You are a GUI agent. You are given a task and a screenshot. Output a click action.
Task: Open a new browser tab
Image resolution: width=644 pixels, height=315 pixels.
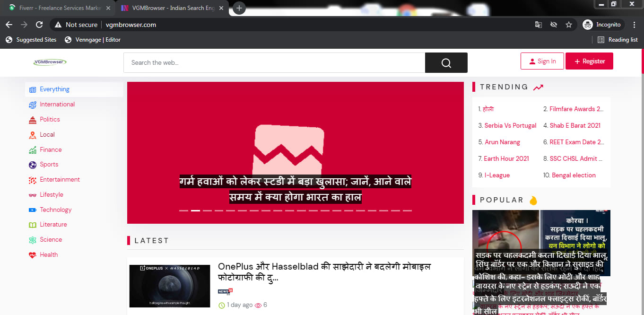[239, 8]
